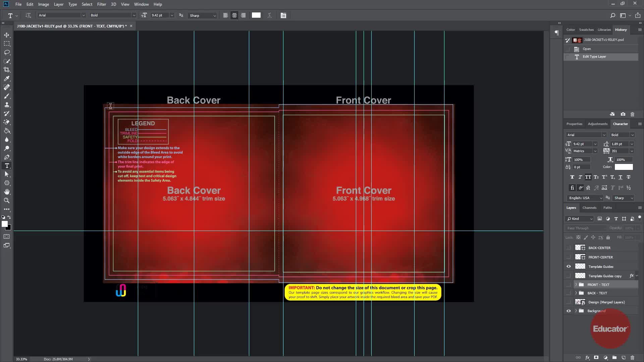
Task: Switch to the Channels tab
Action: point(589,207)
